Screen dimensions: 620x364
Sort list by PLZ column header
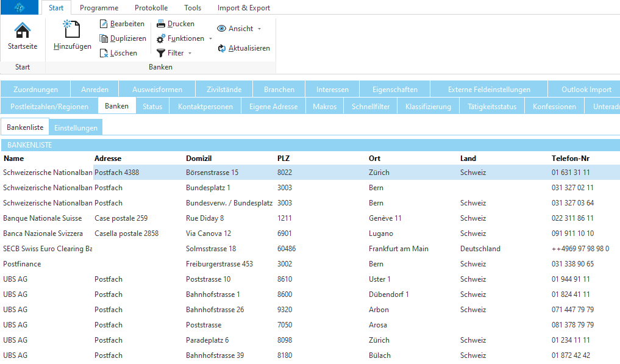285,159
